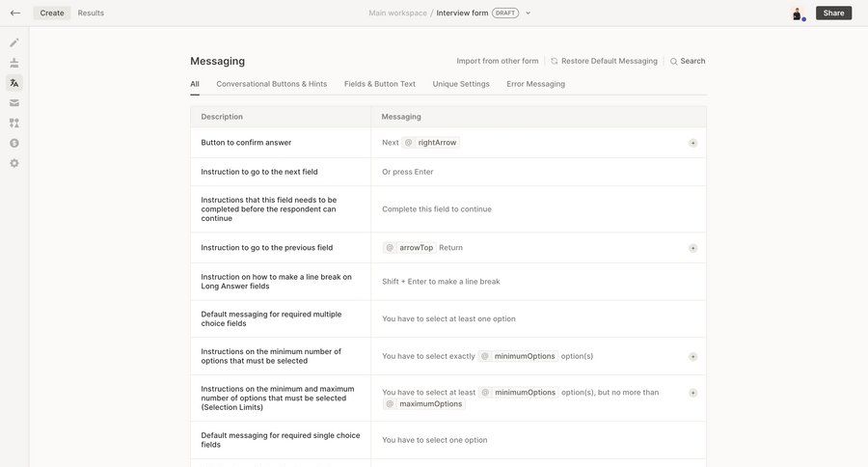Click the user avatar in header
The image size is (868, 467).
coord(798,14)
